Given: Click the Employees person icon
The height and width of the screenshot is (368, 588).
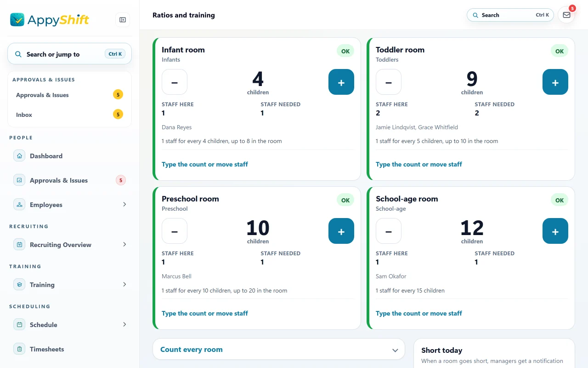Looking at the screenshot, I should [19, 205].
